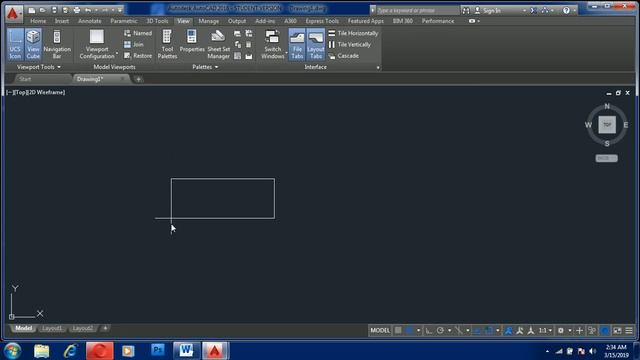640x360 pixels.
Task: Switch to the Home ribbon tab
Action: click(x=38, y=21)
